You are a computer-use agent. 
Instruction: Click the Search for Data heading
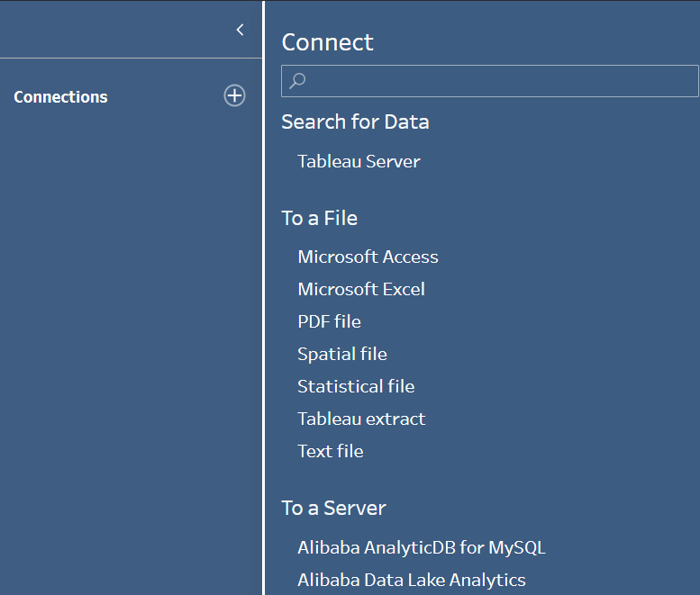coord(355,122)
